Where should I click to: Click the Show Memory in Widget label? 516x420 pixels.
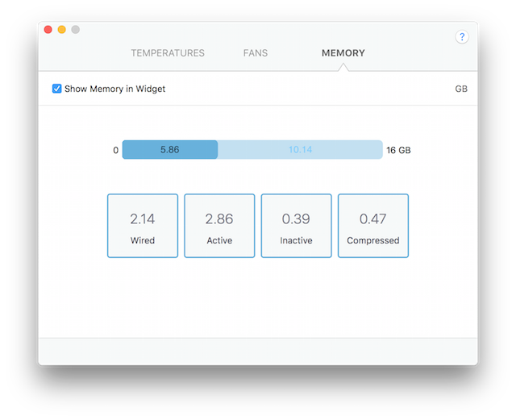(x=114, y=89)
